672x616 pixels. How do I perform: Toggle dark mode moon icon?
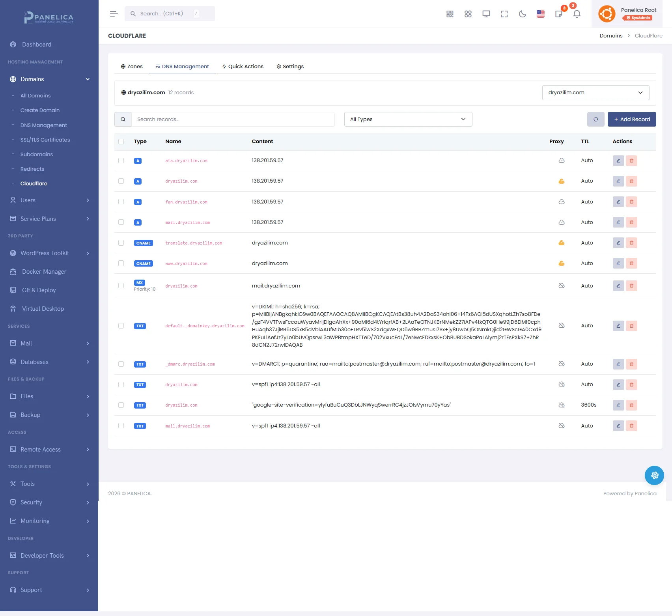coord(523,14)
